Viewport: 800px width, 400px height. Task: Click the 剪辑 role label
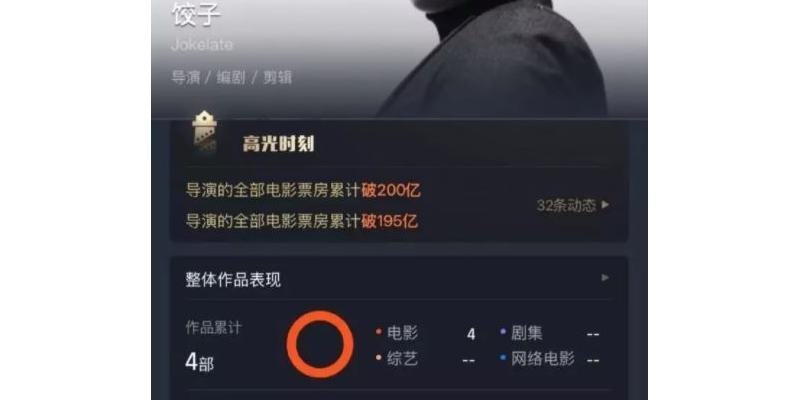point(277,78)
